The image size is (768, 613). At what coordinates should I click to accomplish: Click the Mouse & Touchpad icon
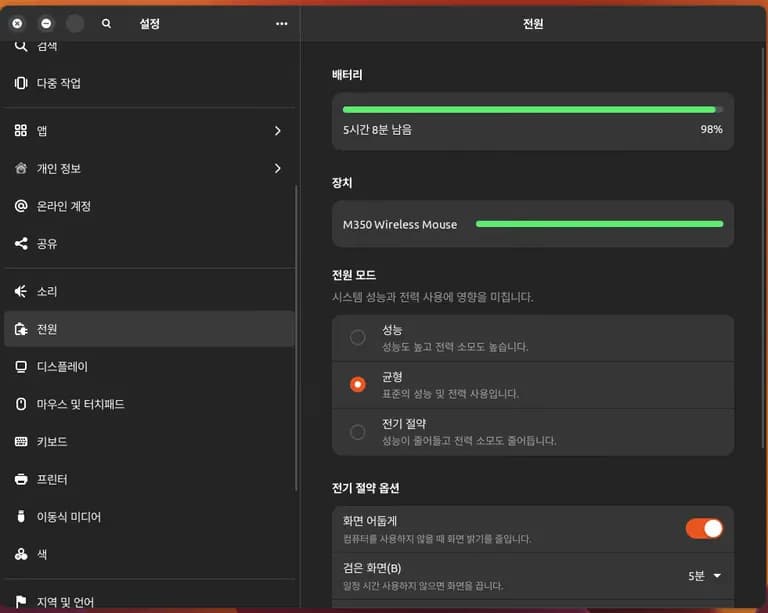pos(21,404)
